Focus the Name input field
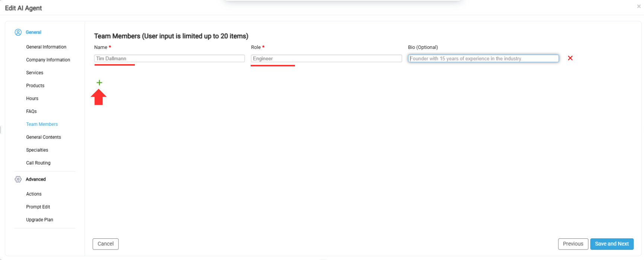Screen dimensions: 644x260 169,59
